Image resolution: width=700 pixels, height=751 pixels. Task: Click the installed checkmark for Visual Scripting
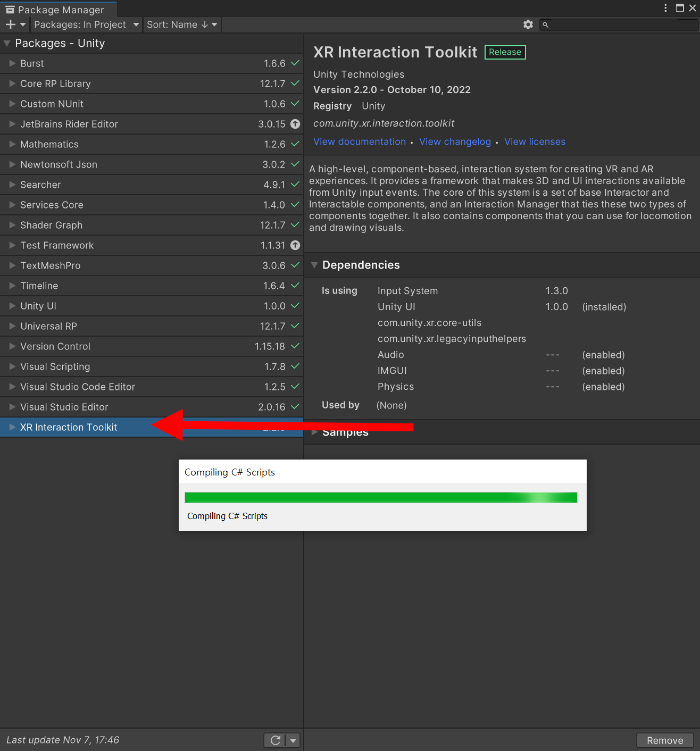[295, 366]
